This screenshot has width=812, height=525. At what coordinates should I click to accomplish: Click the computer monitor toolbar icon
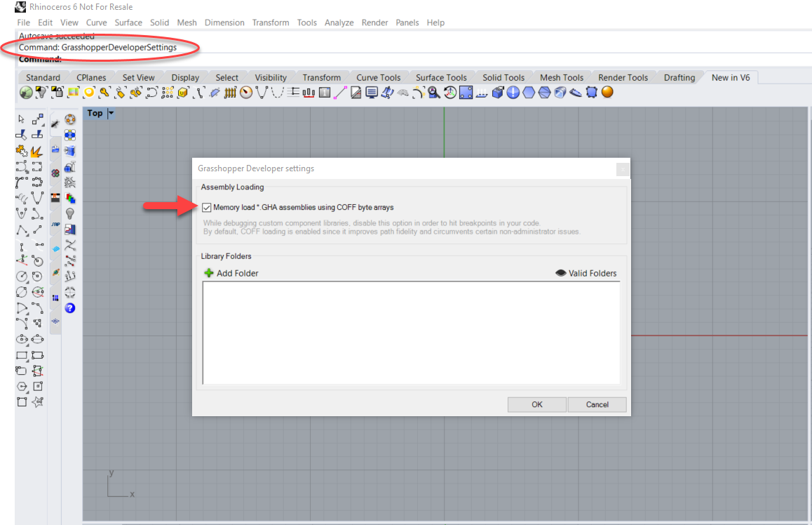point(372,93)
